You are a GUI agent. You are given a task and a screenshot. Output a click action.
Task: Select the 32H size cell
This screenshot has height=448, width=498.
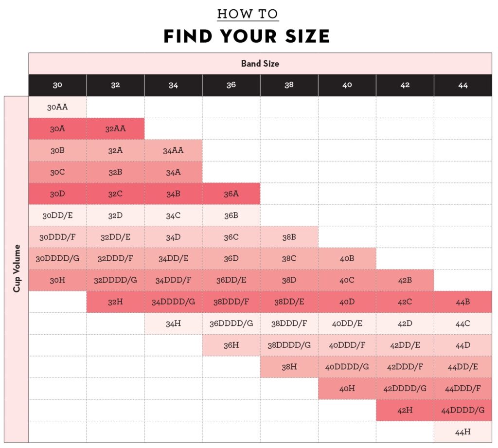115,302
